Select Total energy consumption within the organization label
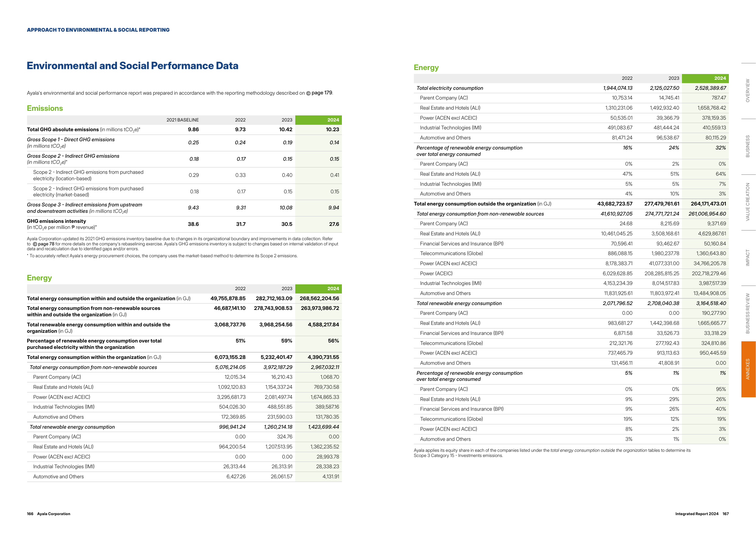 pos(94,357)
